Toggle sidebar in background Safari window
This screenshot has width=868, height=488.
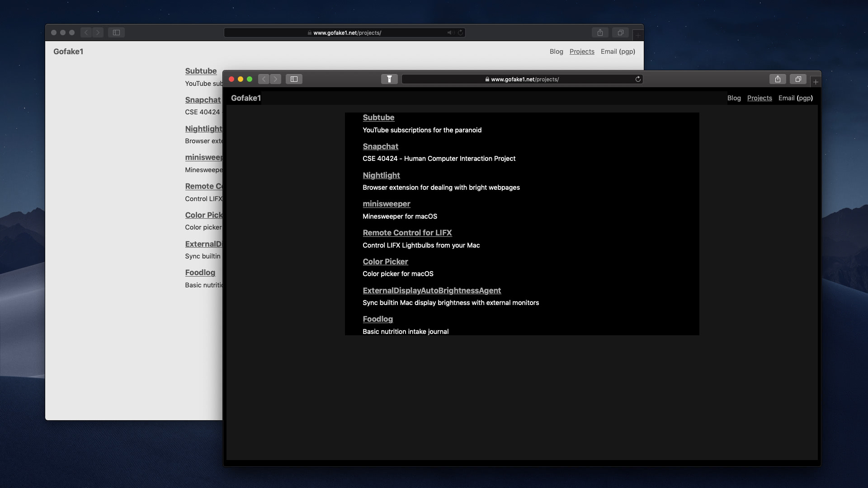(116, 33)
